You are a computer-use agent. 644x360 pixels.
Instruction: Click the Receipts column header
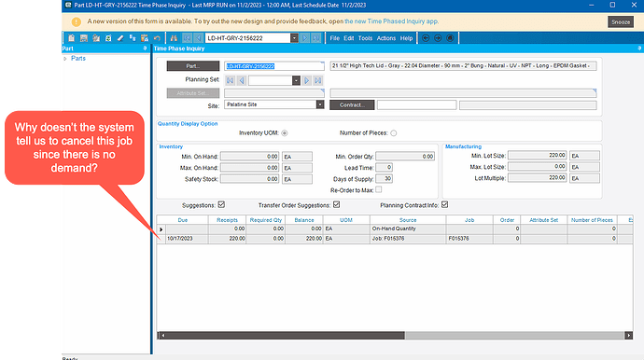pos(227,220)
